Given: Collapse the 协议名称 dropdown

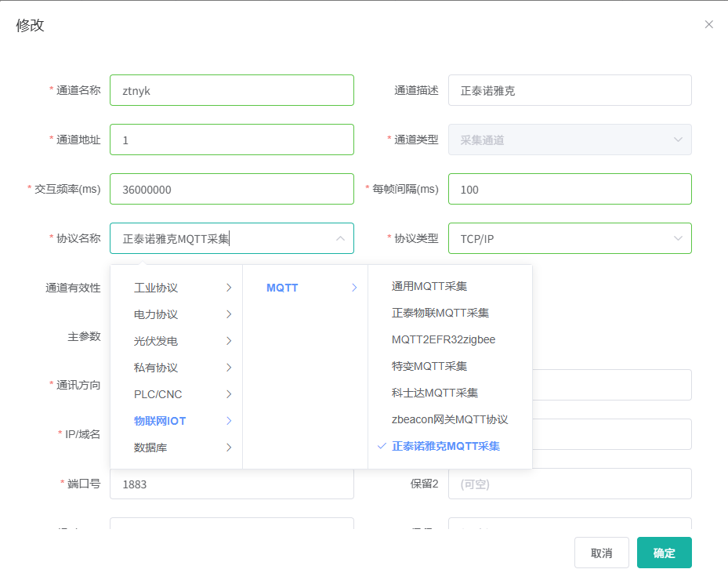Looking at the screenshot, I should point(340,238).
